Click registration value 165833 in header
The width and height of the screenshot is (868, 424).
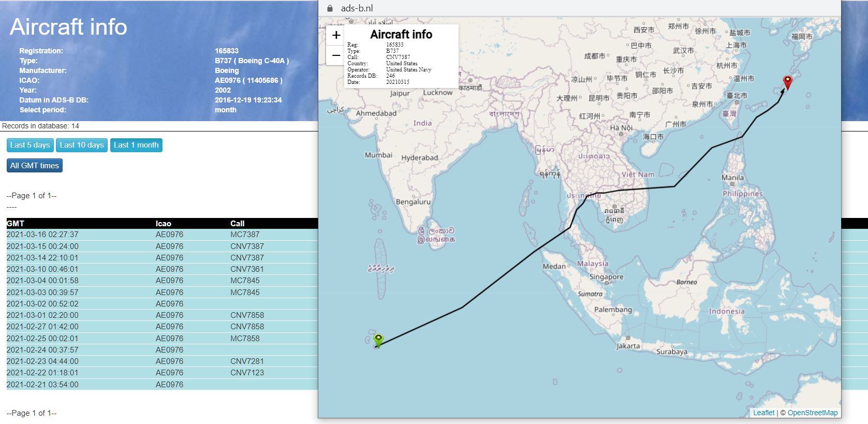tap(227, 51)
